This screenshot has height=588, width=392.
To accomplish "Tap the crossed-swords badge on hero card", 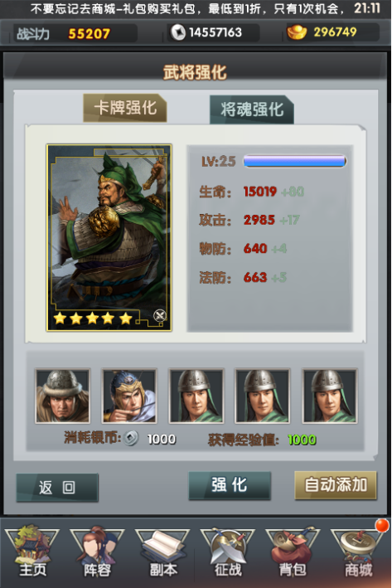I will pos(160,315).
